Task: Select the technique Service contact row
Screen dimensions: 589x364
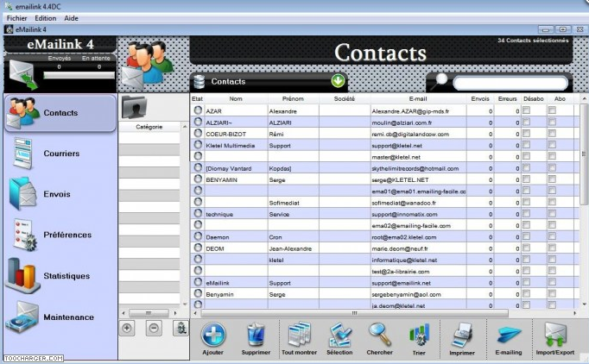Action: click(384, 214)
